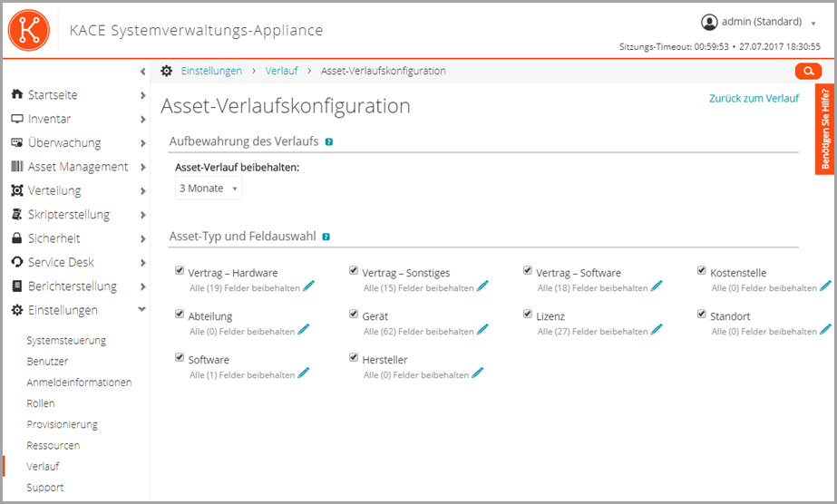
Task: Click the Zurück zum Verlauf link
Action: point(754,98)
